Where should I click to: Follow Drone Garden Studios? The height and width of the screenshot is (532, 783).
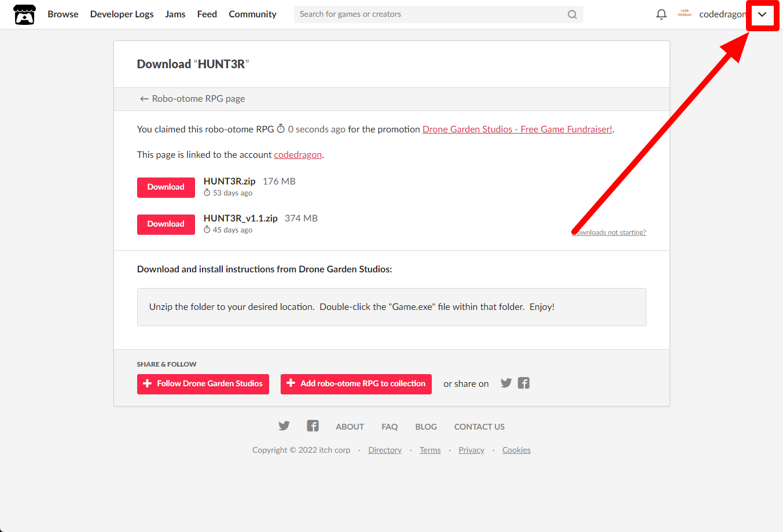pos(203,384)
